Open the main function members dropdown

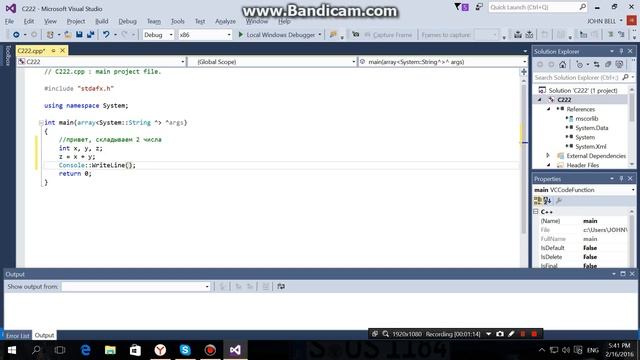pos(443,62)
